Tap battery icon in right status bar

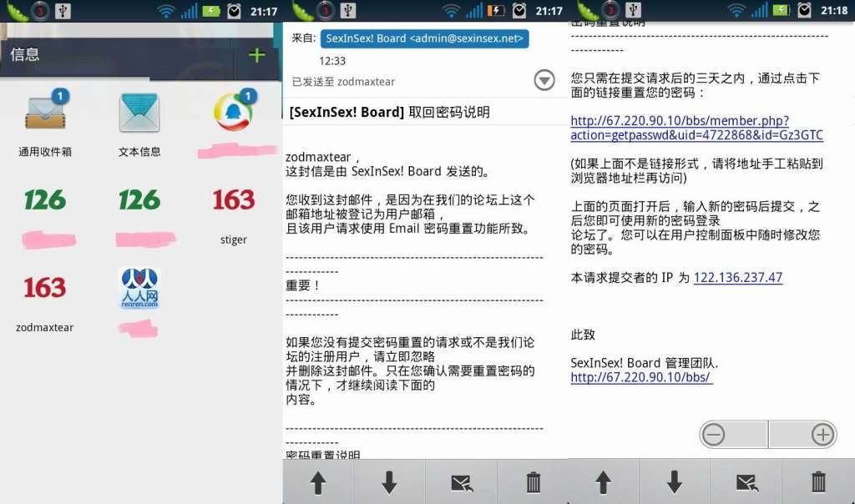(781, 10)
